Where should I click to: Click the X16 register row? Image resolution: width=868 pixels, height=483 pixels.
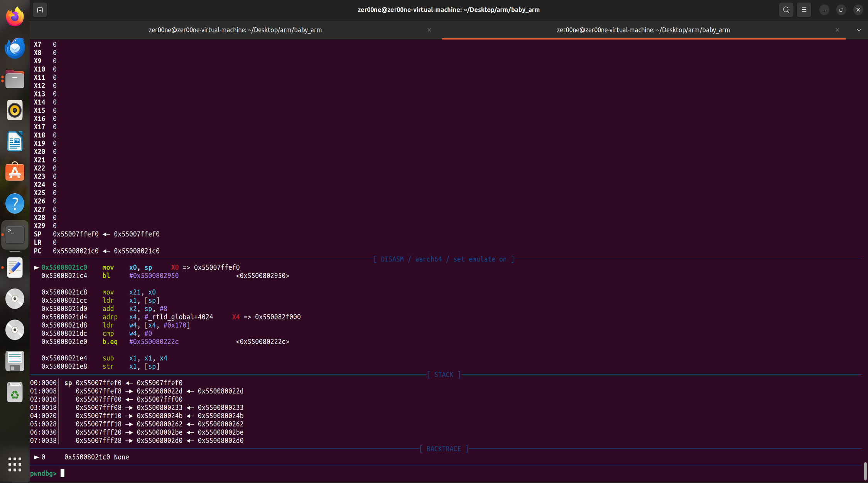pos(45,119)
